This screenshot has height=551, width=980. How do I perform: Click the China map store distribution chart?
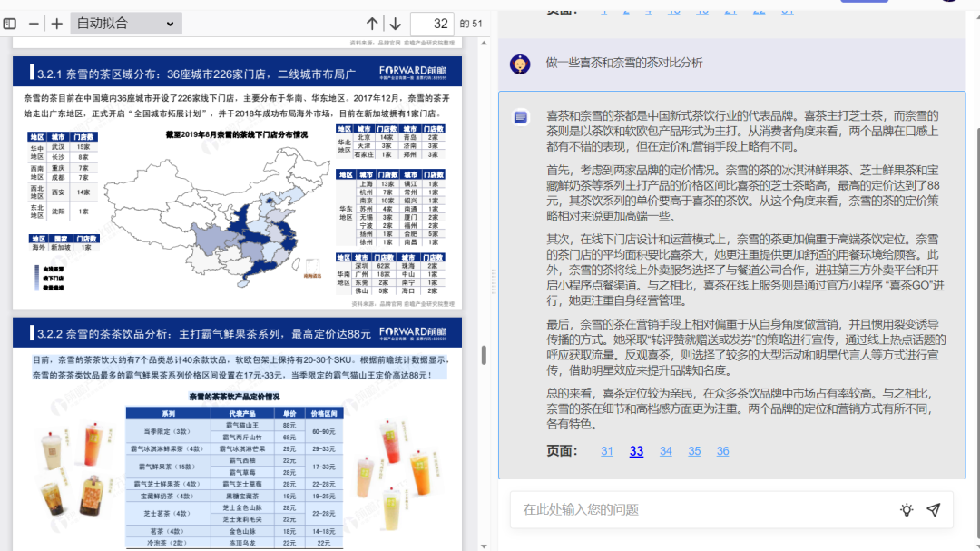(217, 219)
